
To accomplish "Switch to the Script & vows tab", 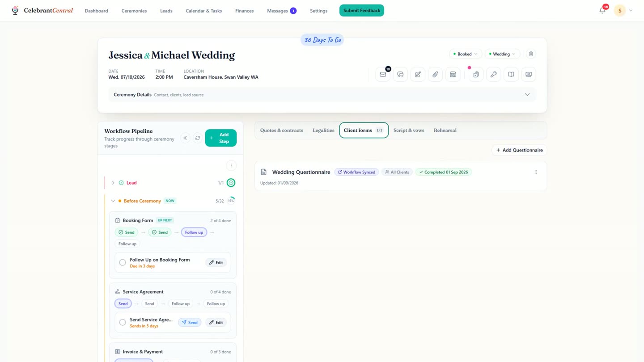I will (409, 130).
